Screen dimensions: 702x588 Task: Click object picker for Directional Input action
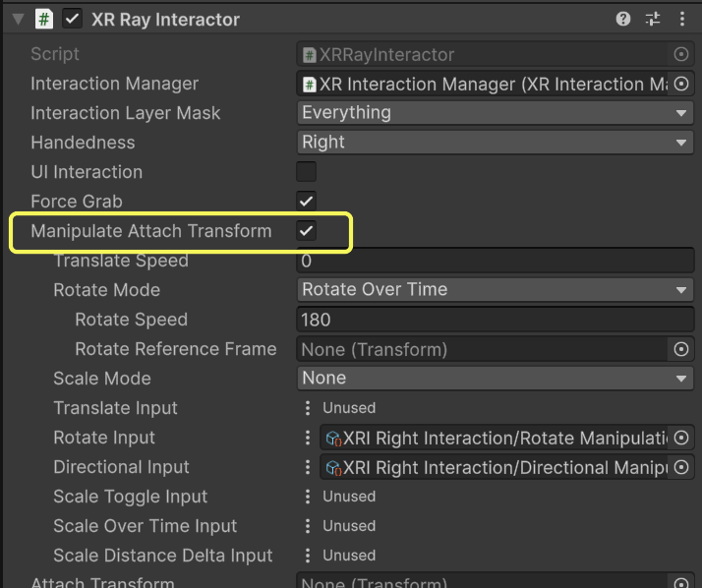(680, 467)
